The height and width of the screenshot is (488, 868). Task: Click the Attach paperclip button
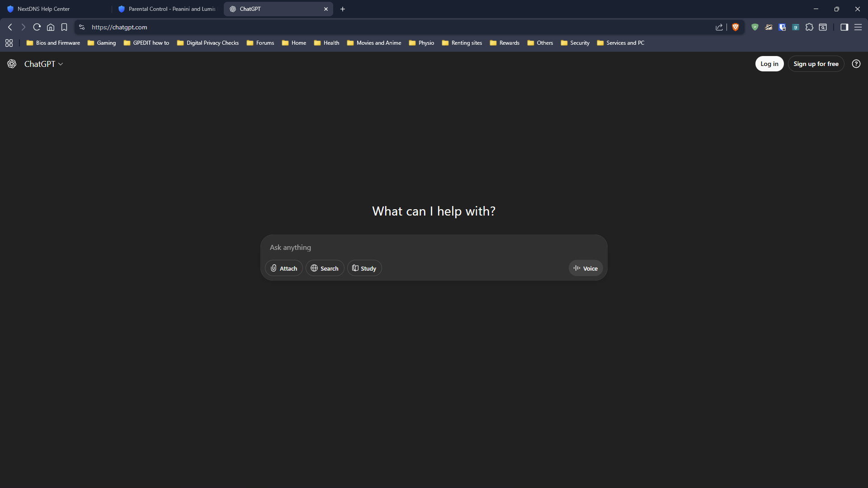coord(283,268)
